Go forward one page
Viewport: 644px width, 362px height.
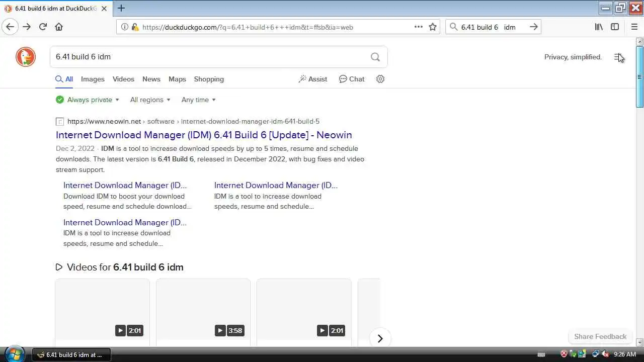point(27,27)
